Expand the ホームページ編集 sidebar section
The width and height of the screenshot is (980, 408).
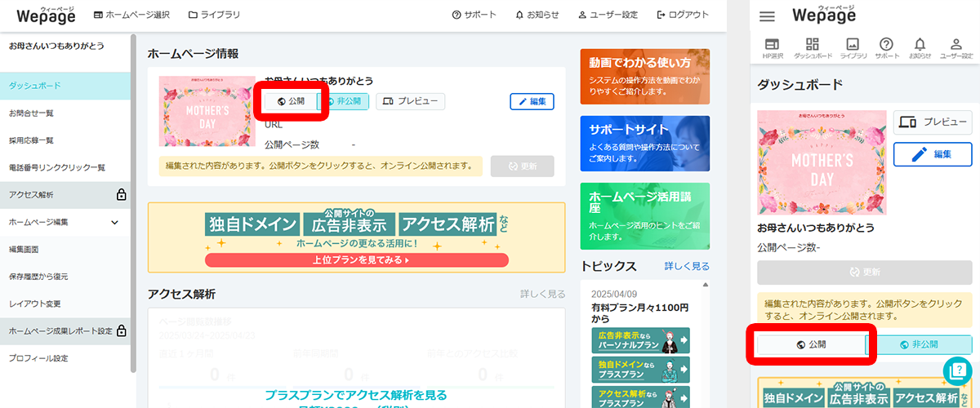click(64, 222)
